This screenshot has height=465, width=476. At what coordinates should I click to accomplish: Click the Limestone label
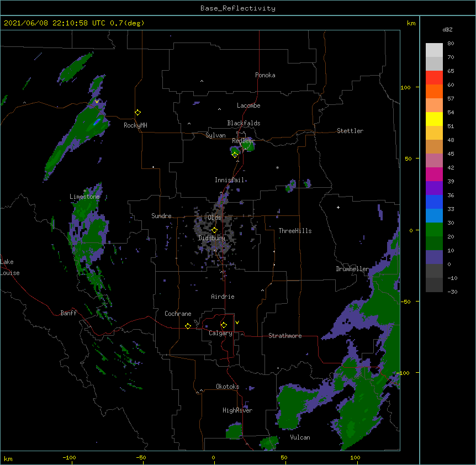pos(84,197)
